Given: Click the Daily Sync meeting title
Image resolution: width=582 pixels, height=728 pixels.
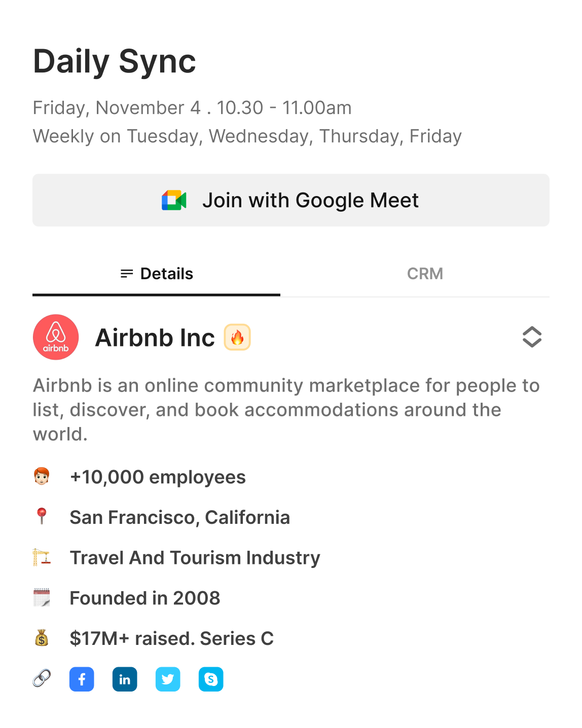Looking at the screenshot, I should (115, 61).
